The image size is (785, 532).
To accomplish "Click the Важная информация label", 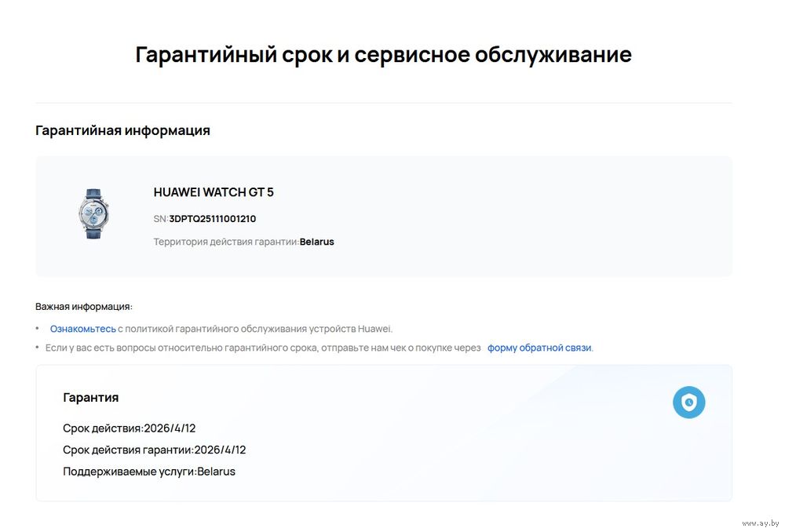I will (x=84, y=306).
